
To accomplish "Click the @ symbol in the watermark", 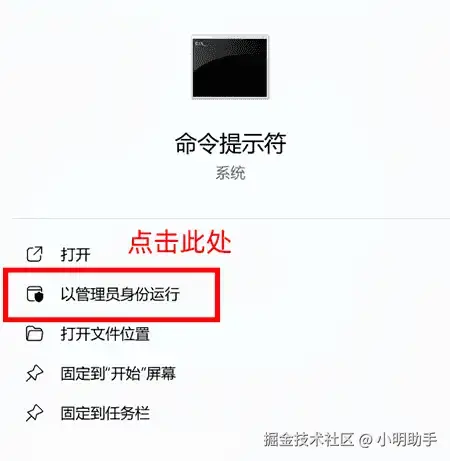I will pyautogui.click(x=365, y=440).
